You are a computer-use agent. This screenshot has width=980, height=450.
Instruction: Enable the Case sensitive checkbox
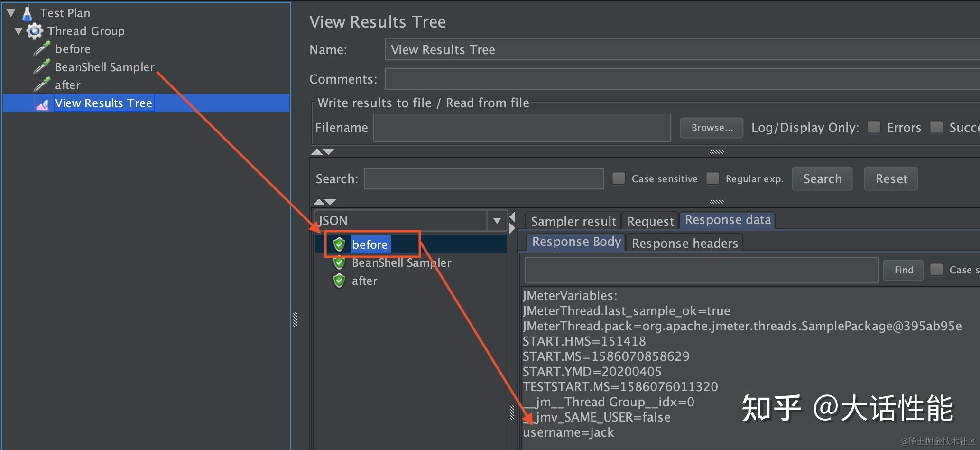coord(619,178)
